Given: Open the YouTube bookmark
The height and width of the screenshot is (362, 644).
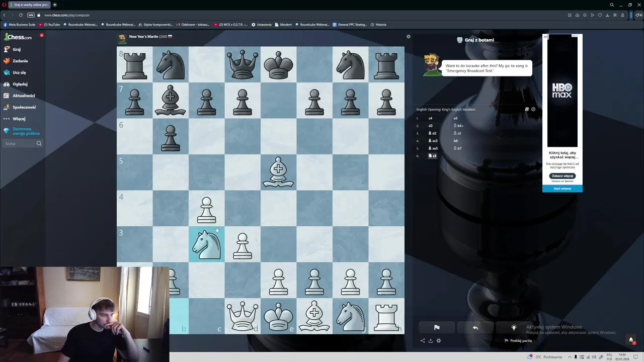Looking at the screenshot, I should pos(49,25).
